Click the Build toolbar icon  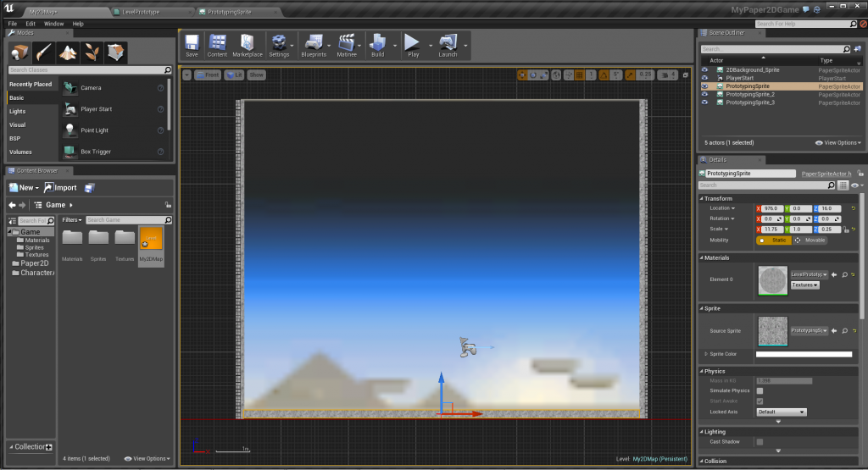pyautogui.click(x=377, y=45)
